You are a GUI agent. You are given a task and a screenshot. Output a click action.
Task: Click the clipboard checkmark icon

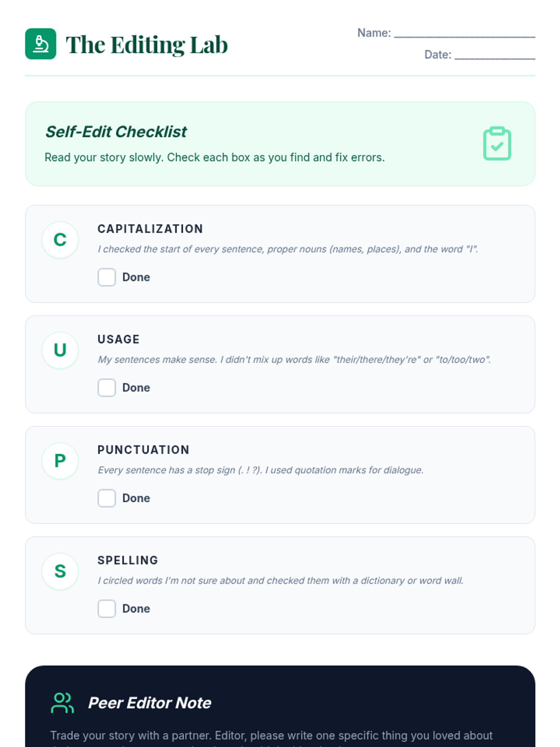[497, 144]
